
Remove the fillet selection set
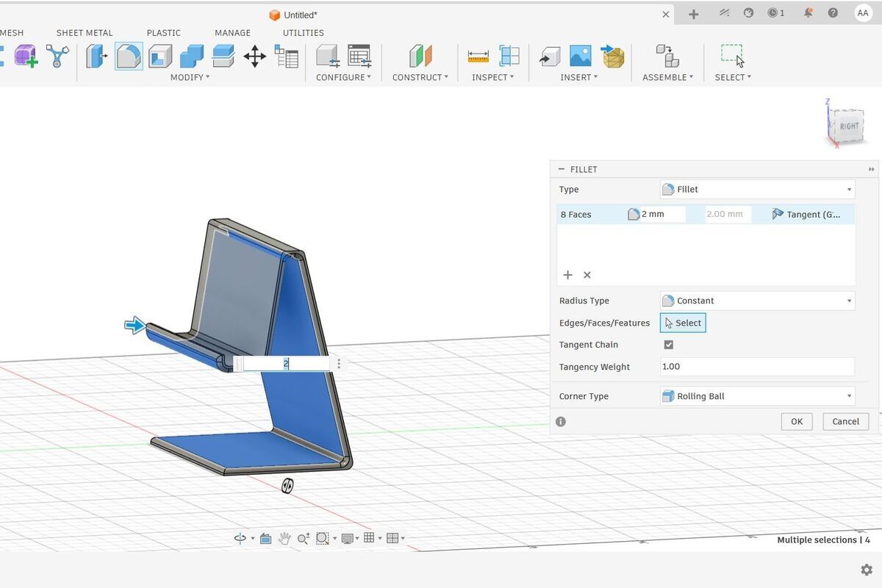pos(587,275)
